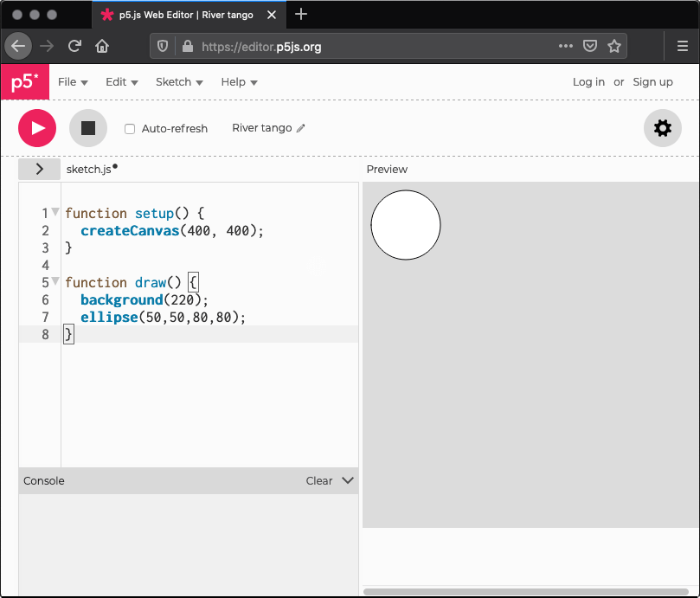Click line number 4 in the gutter
The image size is (700, 598).
[46, 266]
